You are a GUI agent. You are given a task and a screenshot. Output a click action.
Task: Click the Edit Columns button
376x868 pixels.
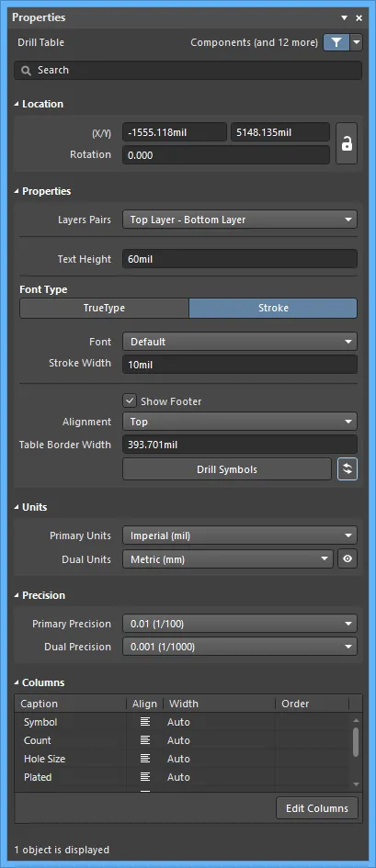tap(317, 808)
